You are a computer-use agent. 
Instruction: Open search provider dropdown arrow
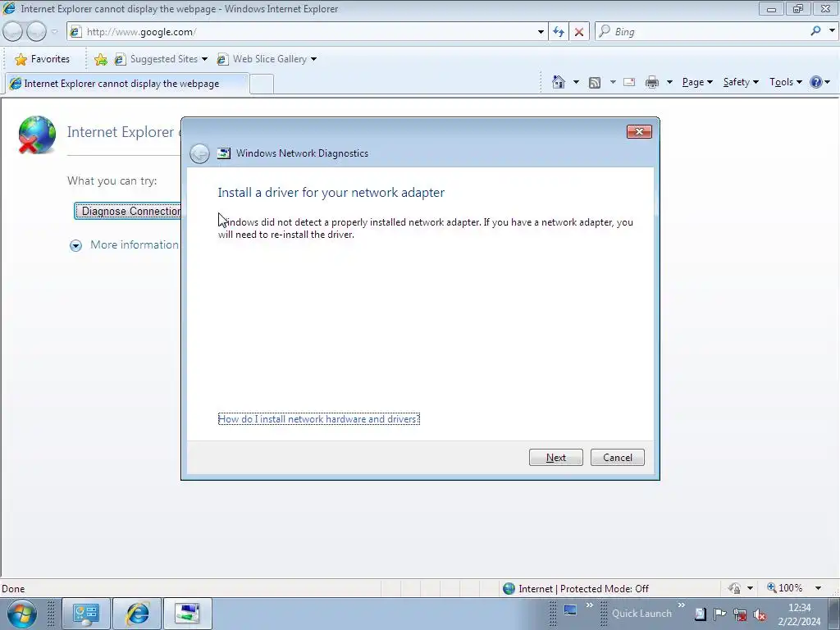pyautogui.click(x=832, y=31)
